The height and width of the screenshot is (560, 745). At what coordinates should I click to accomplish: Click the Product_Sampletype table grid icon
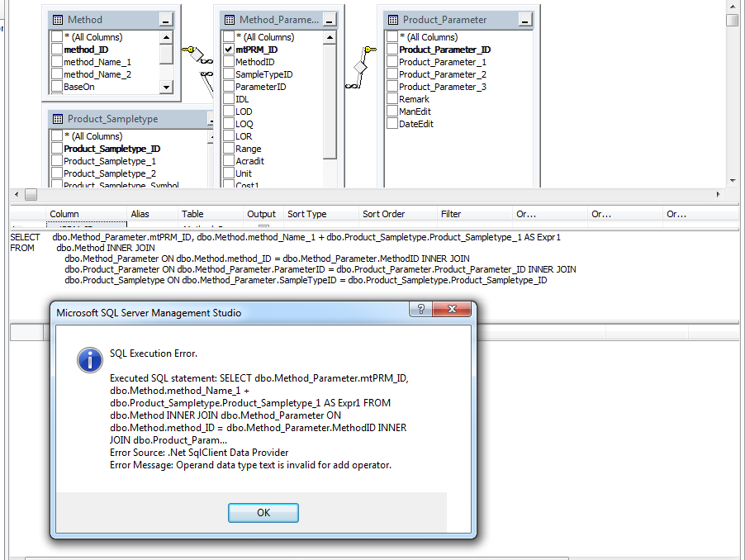[x=58, y=119]
